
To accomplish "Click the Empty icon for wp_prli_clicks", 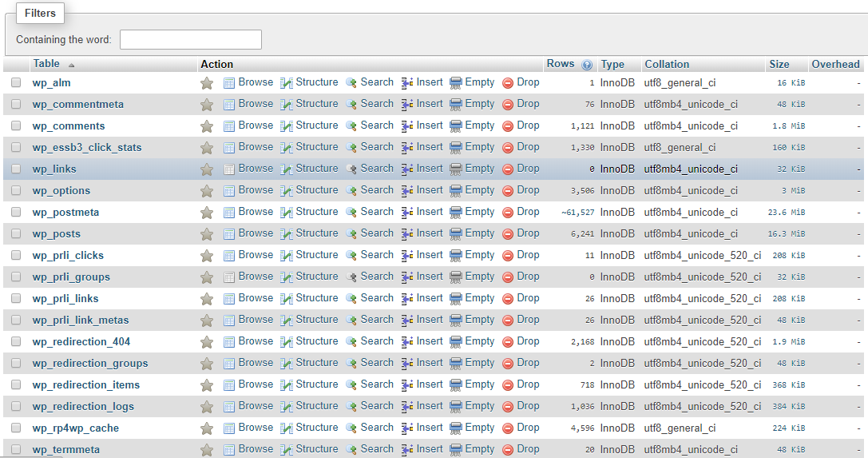I will pos(456,256).
